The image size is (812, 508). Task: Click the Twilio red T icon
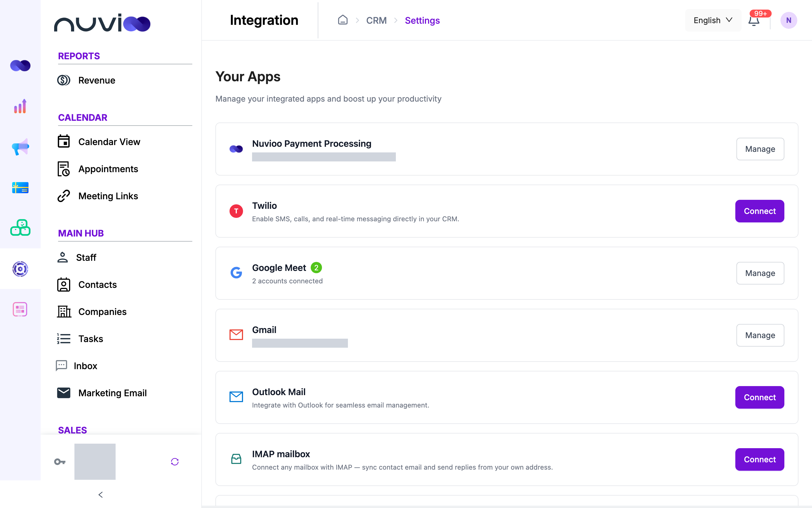[236, 211]
